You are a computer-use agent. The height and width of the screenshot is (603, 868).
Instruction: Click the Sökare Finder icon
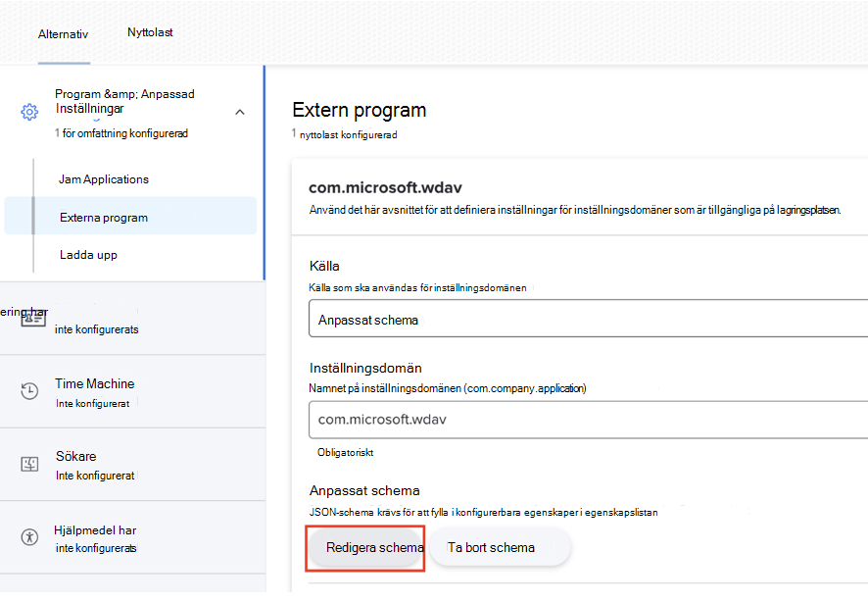point(29,464)
